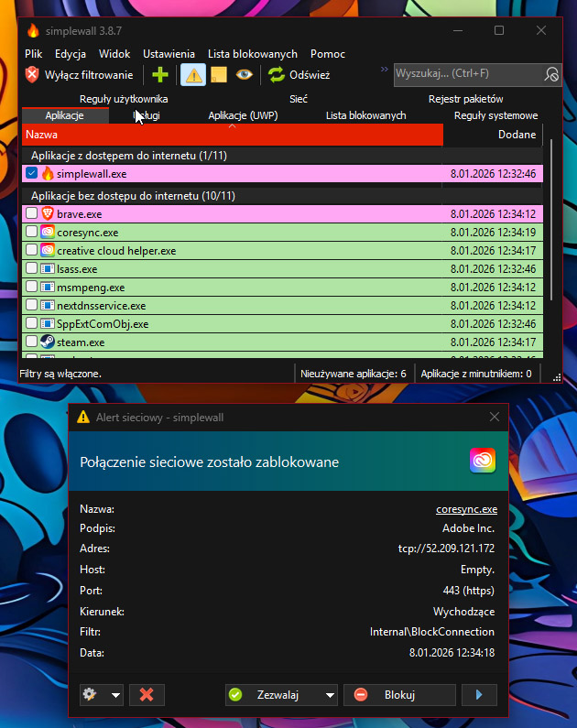Enable the coresync.exe checkbox
Screen dimensions: 577x728
31,231
